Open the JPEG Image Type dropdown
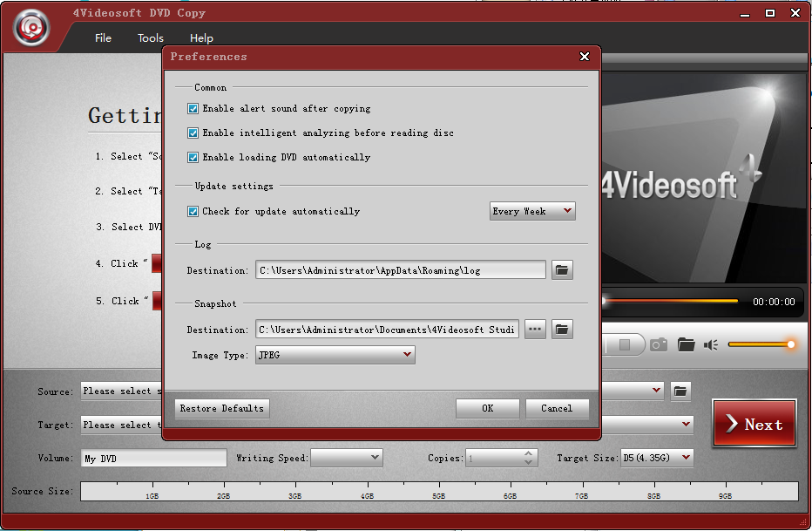Screen dimensions: 812x531 click(335, 355)
